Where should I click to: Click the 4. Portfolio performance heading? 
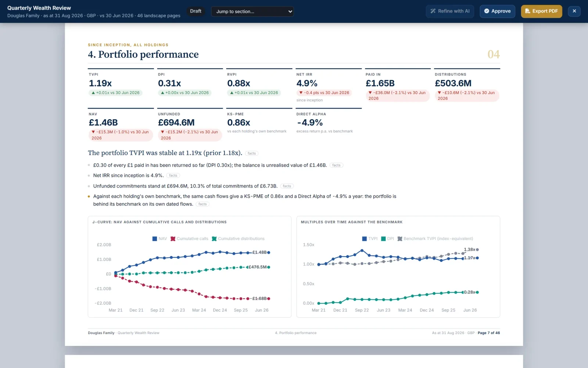[143, 54]
